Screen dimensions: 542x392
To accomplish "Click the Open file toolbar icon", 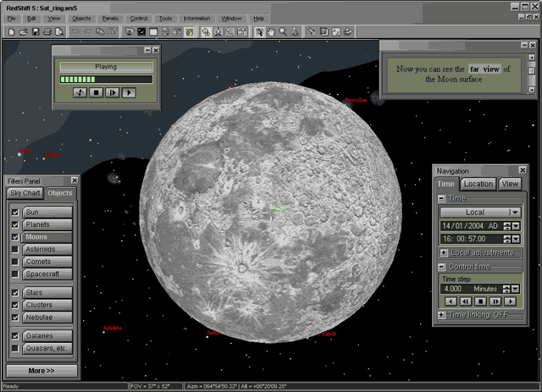I will tap(23, 32).
